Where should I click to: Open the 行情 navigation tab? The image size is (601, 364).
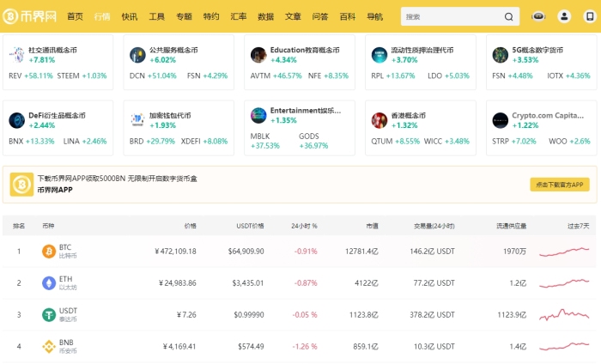click(x=102, y=16)
